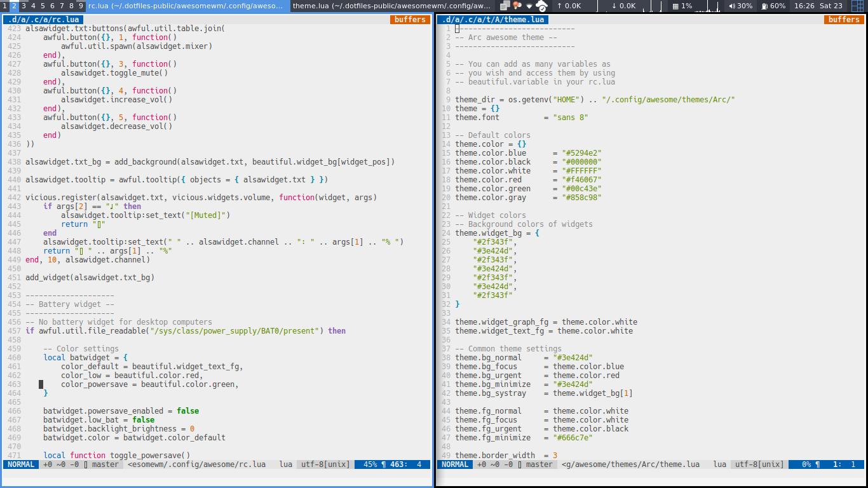Click line number 463 in rc.lua gutter
This screenshot has height=488, width=868.
(x=14, y=384)
